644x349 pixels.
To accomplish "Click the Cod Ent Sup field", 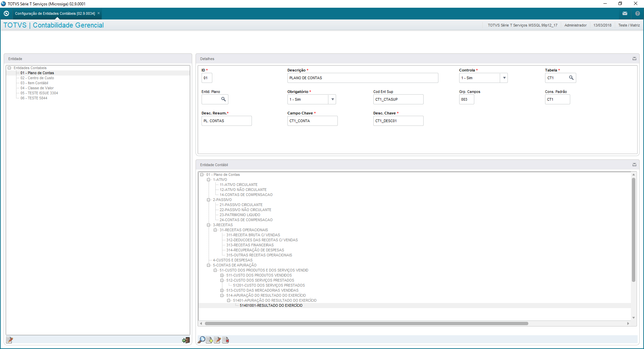I will click(398, 99).
